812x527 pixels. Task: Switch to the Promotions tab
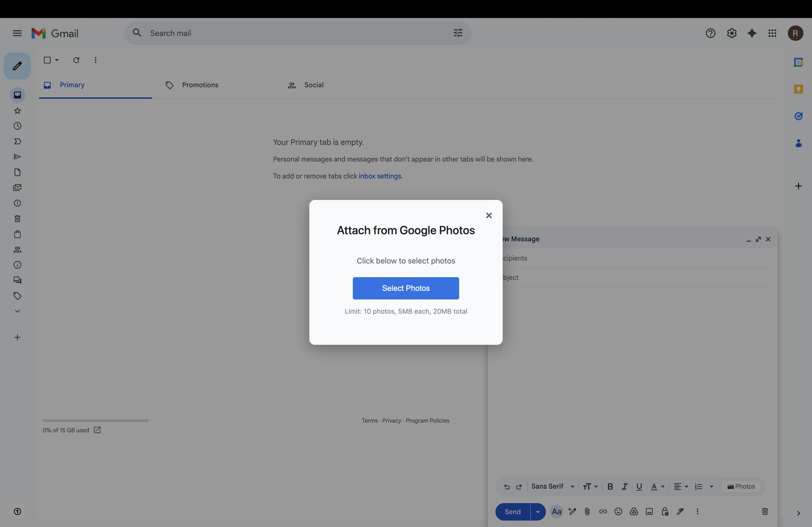(x=200, y=85)
